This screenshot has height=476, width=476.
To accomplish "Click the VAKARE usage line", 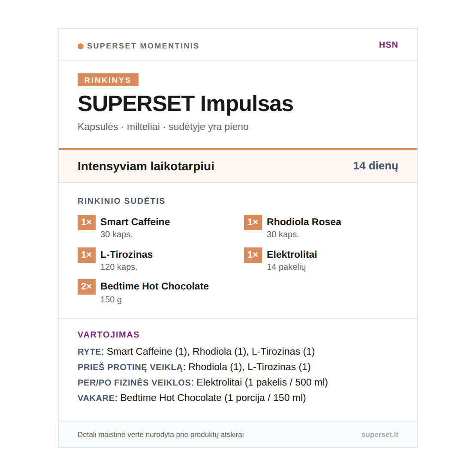I will tap(192, 398).
